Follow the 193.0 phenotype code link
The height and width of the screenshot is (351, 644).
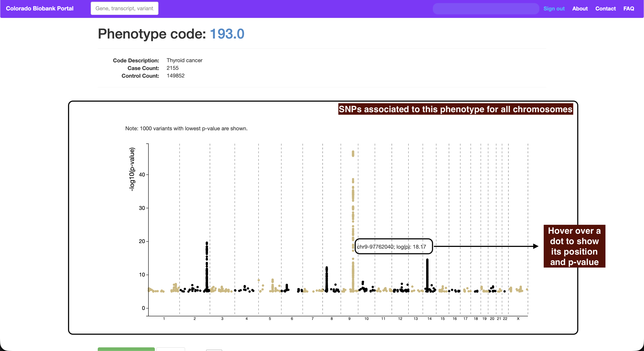(x=227, y=34)
